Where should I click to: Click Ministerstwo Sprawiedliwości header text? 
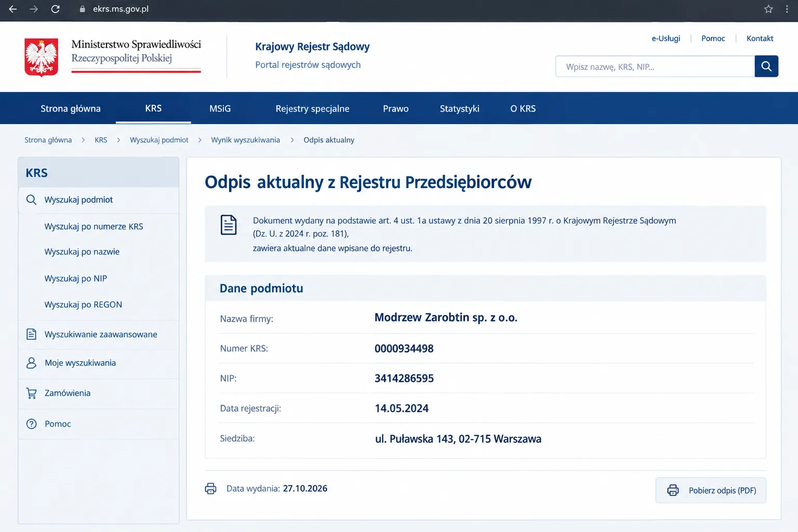point(136,44)
